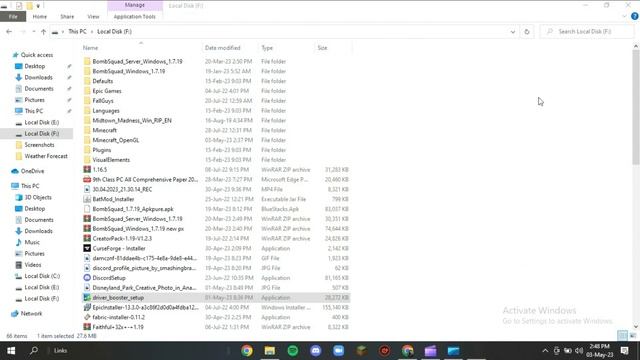Select the BombSquad_Server_Windows_1.7.19 folder icon
The width and height of the screenshot is (640, 360).
[x=87, y=61]
